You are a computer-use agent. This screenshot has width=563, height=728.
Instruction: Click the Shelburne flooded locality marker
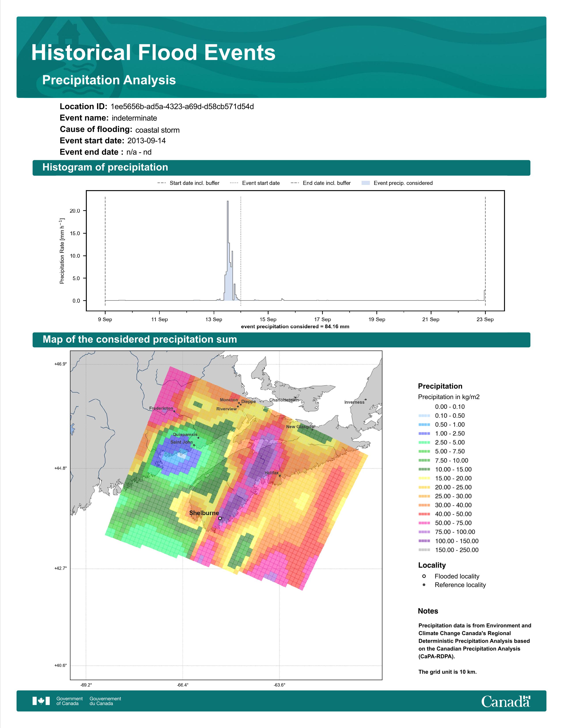[220, 518]
